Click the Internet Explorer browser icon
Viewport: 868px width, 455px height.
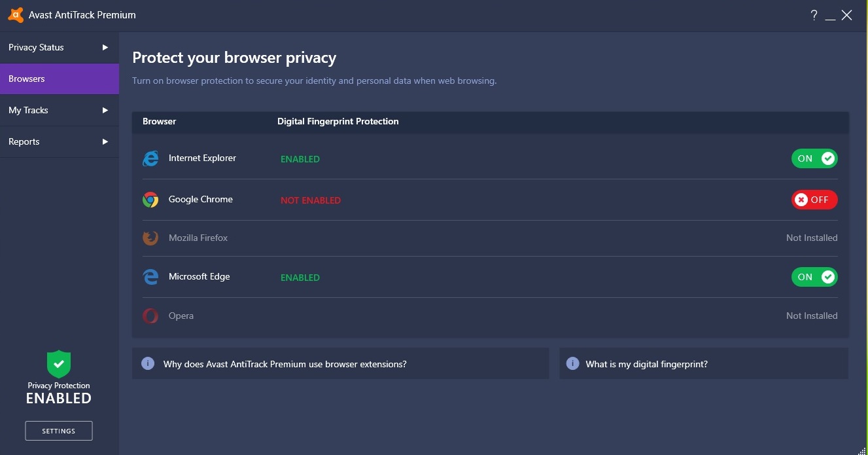point(150,158)
